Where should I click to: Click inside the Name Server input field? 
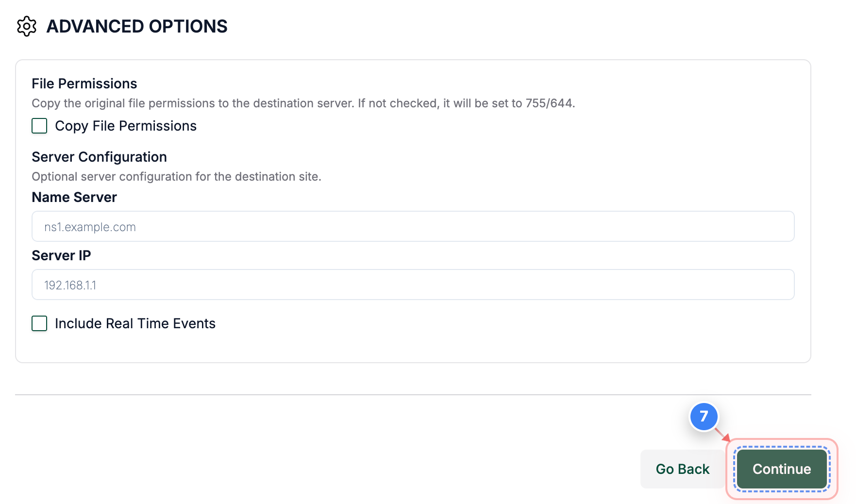[x=413, y=226]
